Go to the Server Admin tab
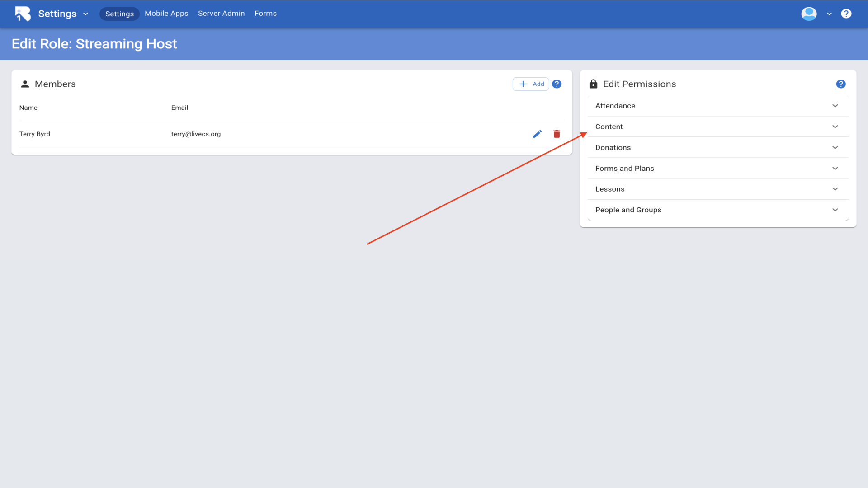Viewport: 868px width, 488px height. 221,14
